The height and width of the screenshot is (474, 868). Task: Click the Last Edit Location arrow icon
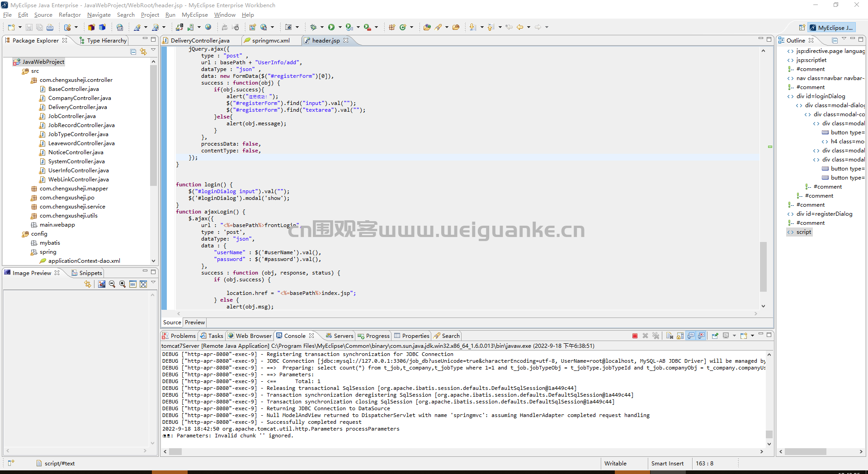coord(509,27)
